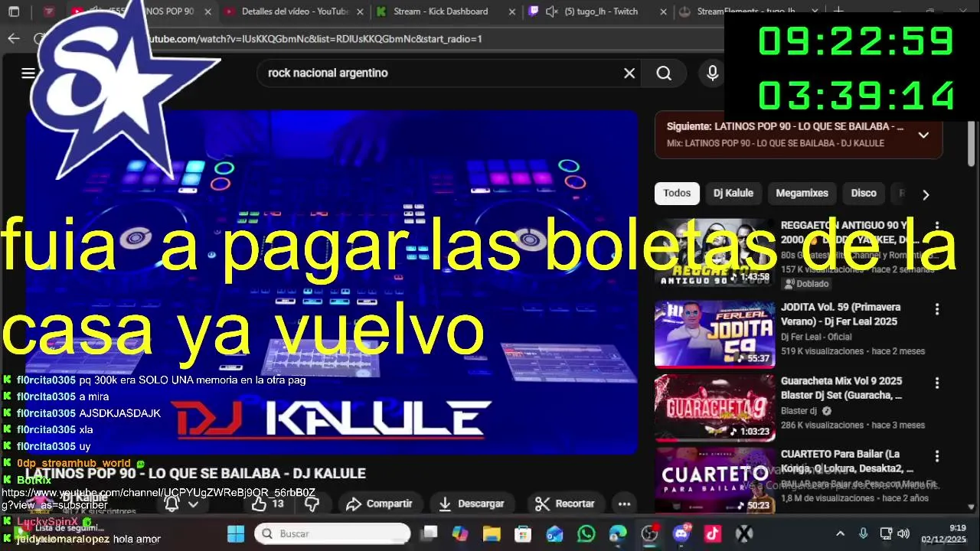The image size is (980, 551).
Task: Open OBS Studio from the taskbar
Action: [x=649, y=533]
